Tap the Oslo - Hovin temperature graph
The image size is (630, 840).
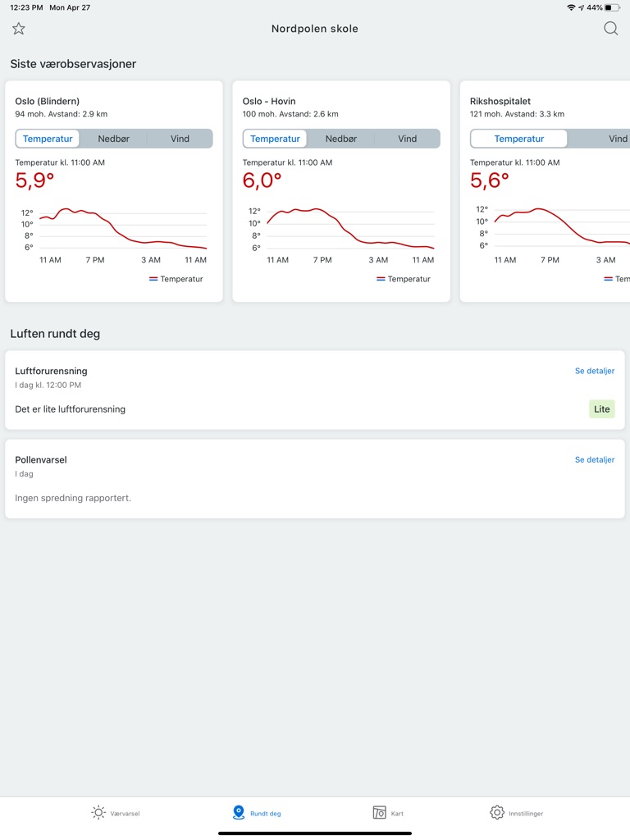(x=350, y=230)
